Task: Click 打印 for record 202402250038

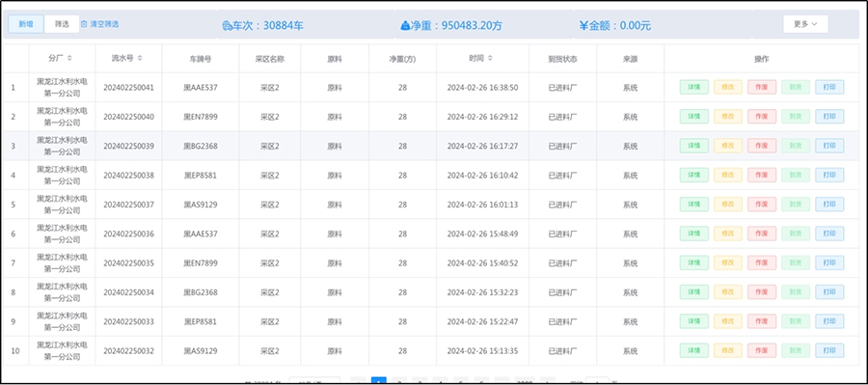Action: click(x=829, y=175)
